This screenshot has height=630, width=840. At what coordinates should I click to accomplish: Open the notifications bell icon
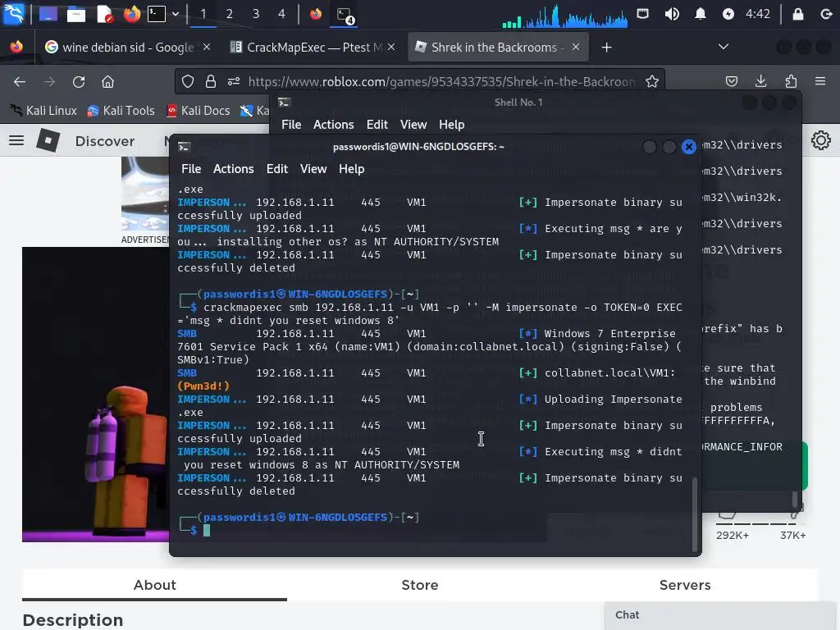click(701, 14)
